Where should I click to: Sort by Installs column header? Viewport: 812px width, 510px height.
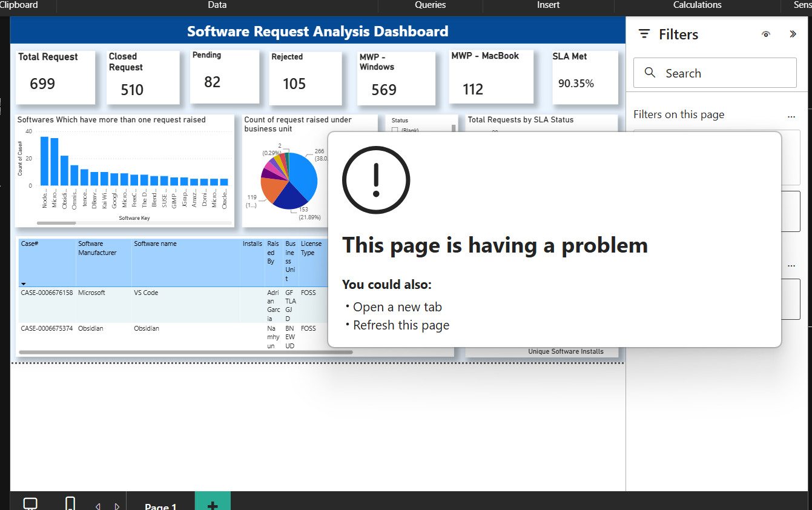coord(253,262)
